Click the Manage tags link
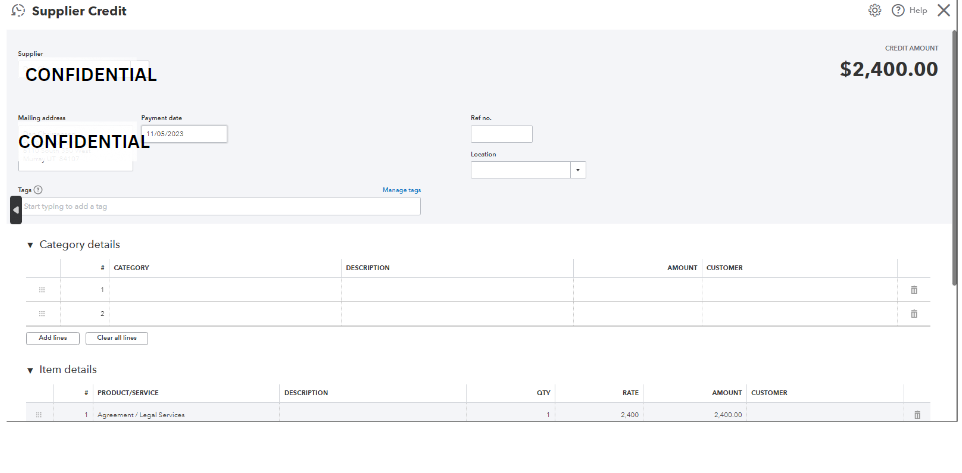Viewport: 962px width, 473px height. pos(401,190)
